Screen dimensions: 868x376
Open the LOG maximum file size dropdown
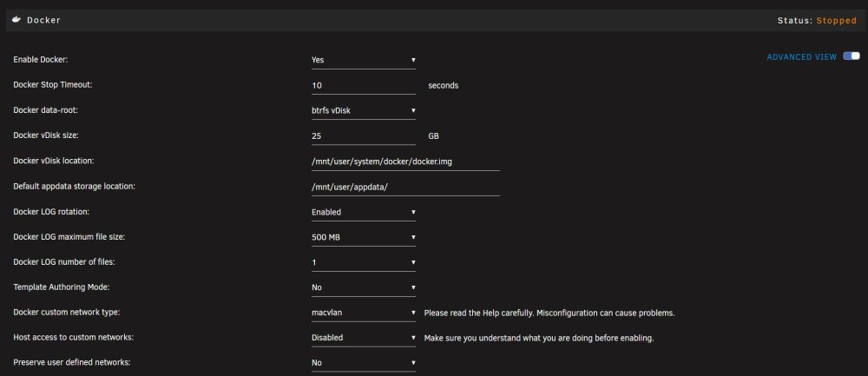(x=363, y=238)
